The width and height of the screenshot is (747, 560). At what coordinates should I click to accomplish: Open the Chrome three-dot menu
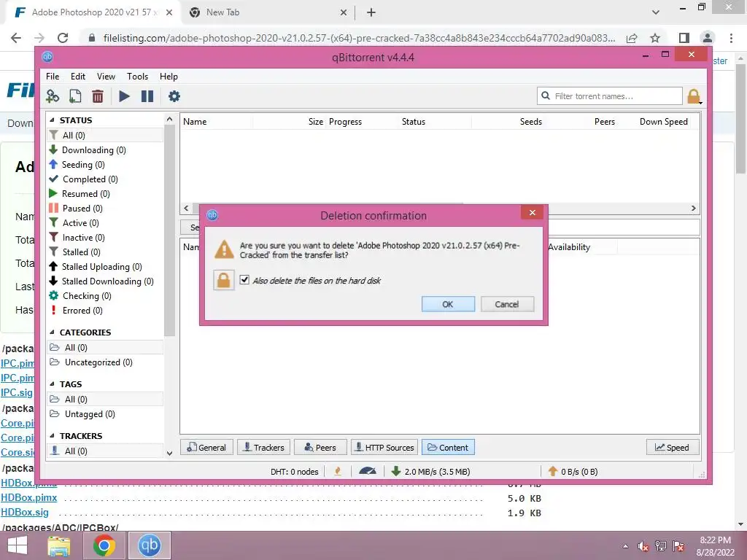coord(731,38)
